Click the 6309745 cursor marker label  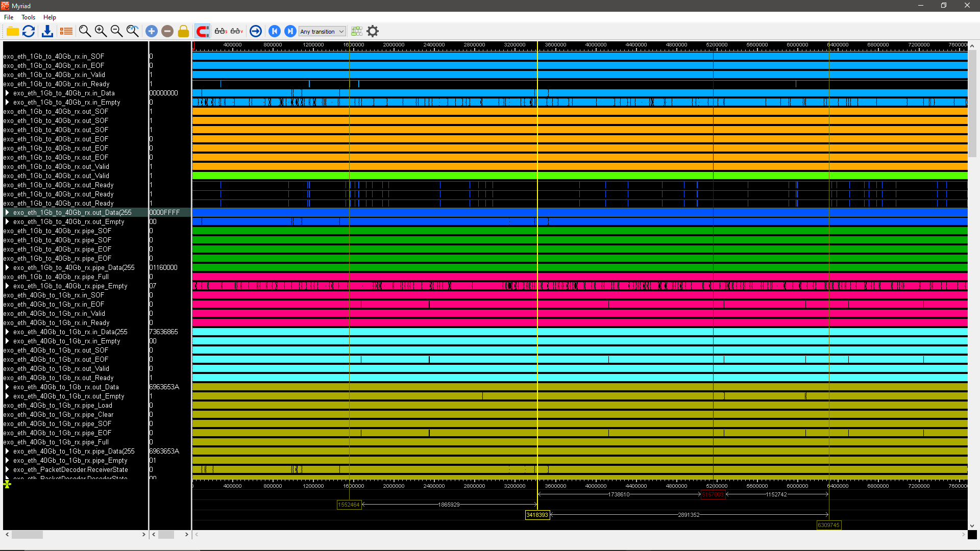point(829,525)
